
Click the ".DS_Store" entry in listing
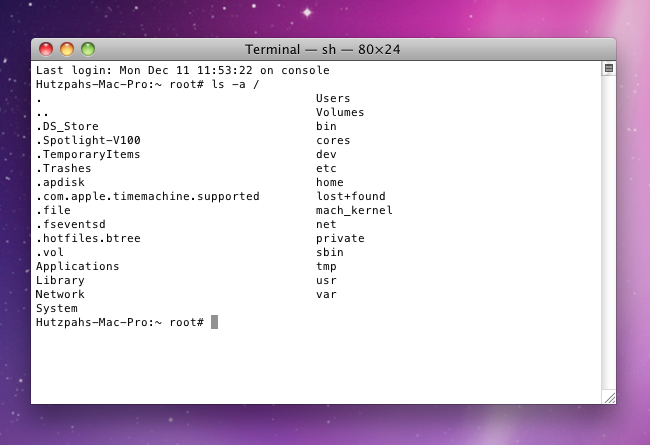coord(67,126)
